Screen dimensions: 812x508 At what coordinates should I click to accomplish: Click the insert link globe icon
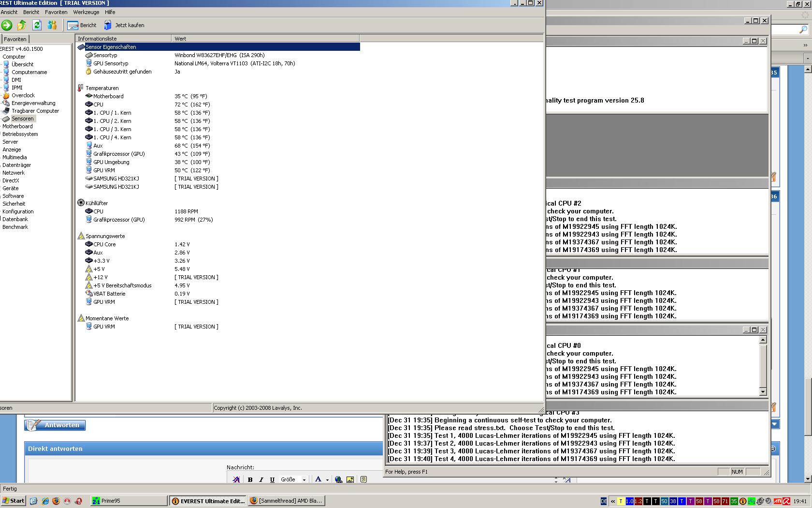click(338, 479)
